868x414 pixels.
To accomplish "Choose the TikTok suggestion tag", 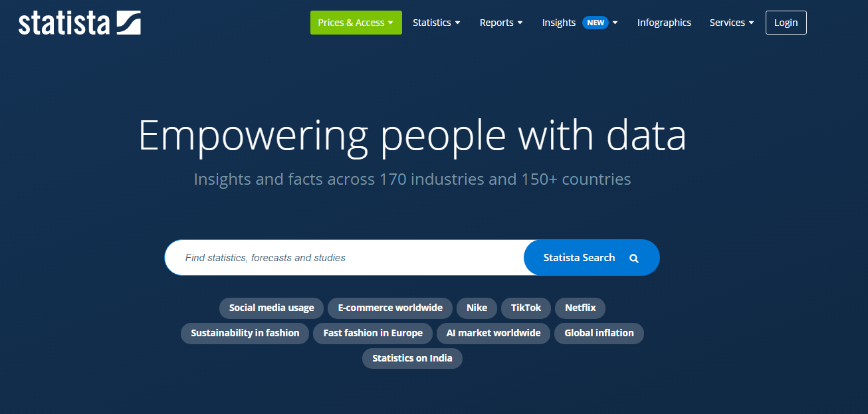I will 526,308.
